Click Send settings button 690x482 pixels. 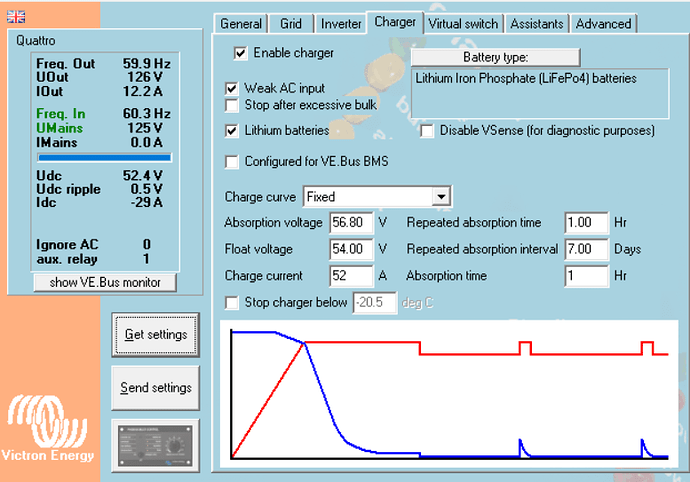pos(156,388)
